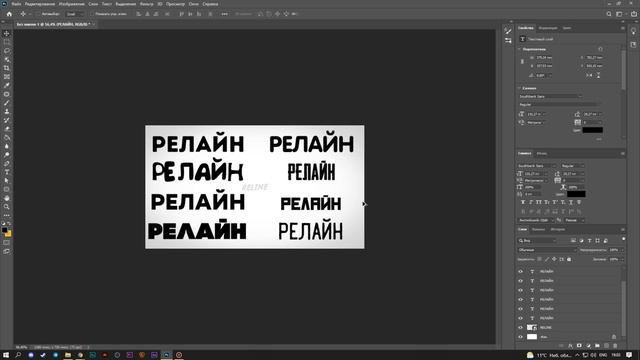Open the layer filter kind dropdown
The height and width of the screenshot is (360, 640).
pyautogui.click(x=538, y=240)
